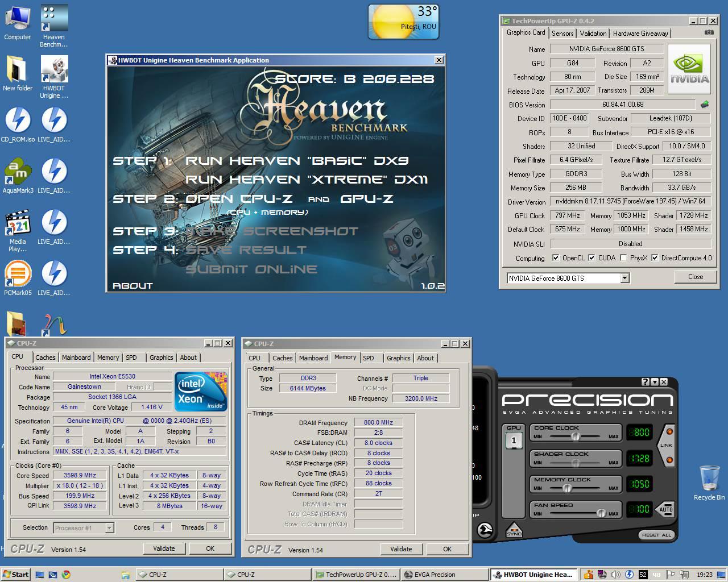728x582 pixels.
Task: Select the CD_ROM.iso desktop file
Action: tap(18, 125)
